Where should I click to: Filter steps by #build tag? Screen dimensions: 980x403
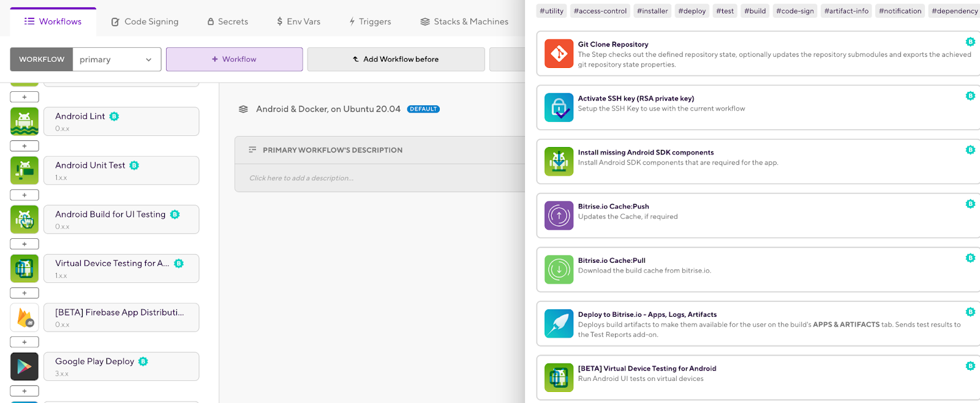click(x=755, y=11)
